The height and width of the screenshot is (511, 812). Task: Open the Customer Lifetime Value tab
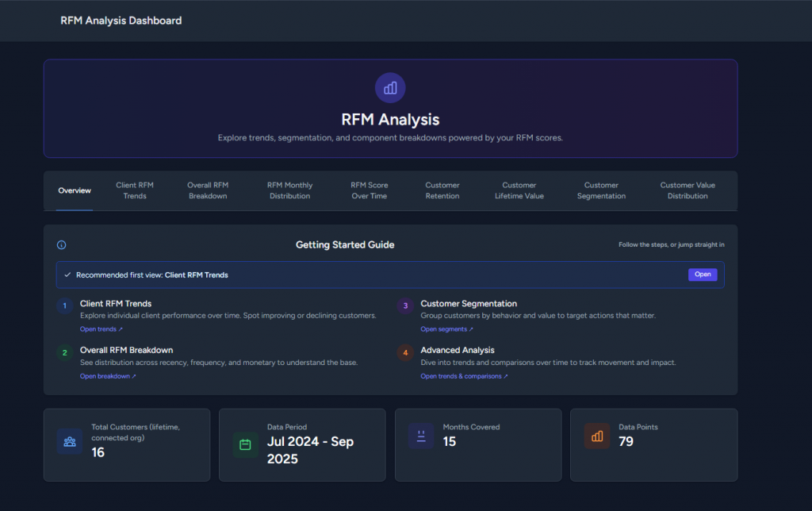click(519, 190)
